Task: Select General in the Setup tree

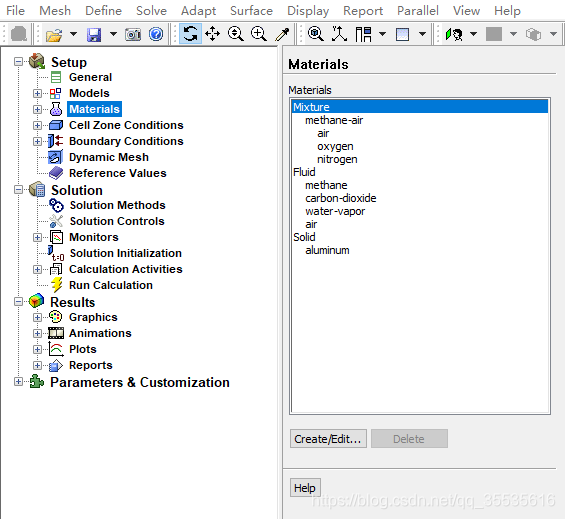Action: (90, 77)
